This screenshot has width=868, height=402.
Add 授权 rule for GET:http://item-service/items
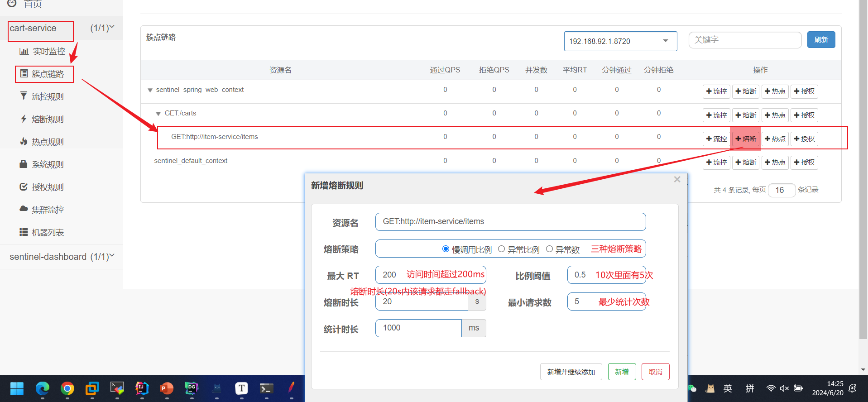coord(804,139)
